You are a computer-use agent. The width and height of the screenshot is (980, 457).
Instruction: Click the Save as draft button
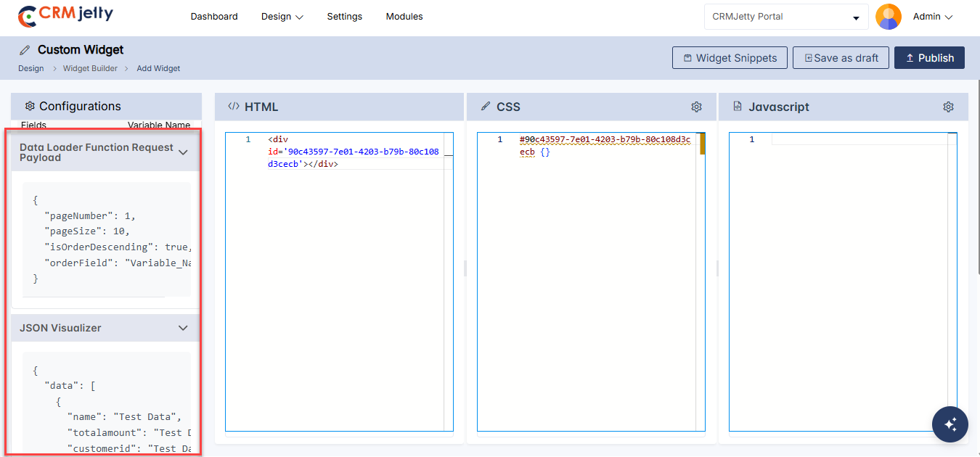[x=841, y=58]
